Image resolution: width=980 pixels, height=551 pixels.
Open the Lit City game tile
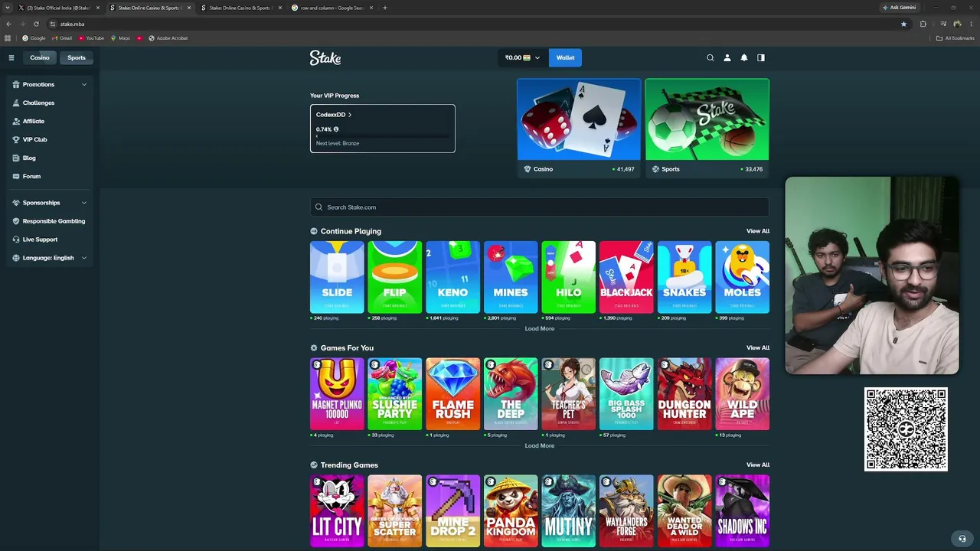(337, 511)
